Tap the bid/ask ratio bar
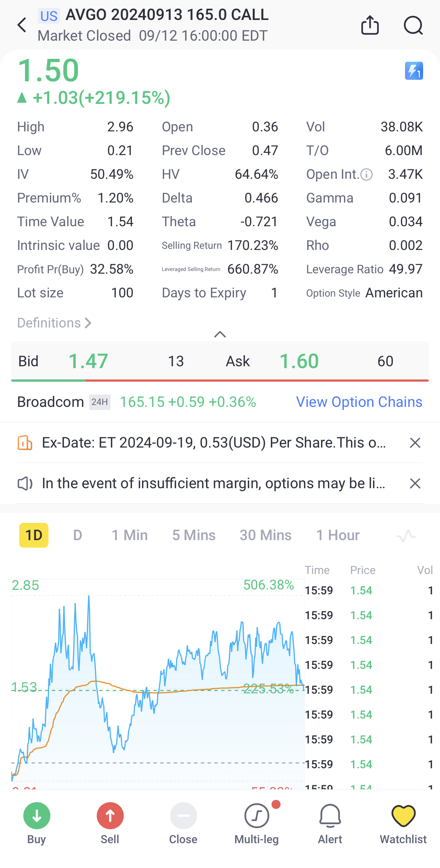The image size is (440, 868). click(220, 381)
